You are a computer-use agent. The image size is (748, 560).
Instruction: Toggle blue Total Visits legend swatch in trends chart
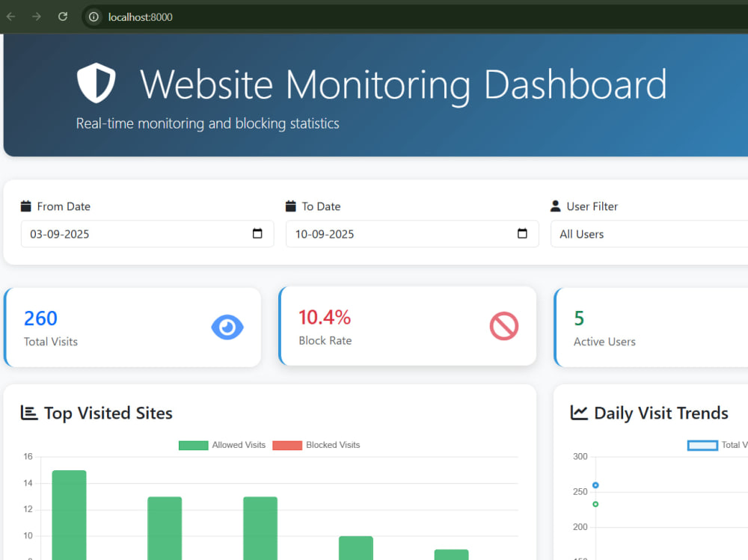702,445
